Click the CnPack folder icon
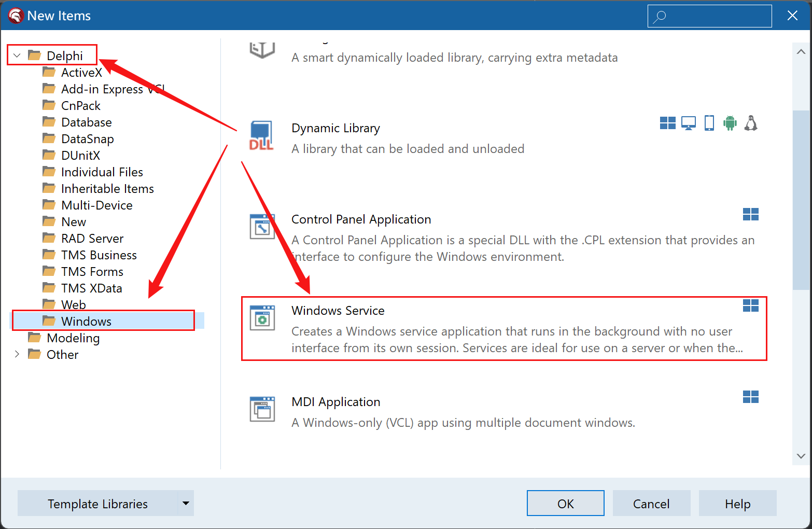Screen dimensions: 812x529 [x=49, y=105]
